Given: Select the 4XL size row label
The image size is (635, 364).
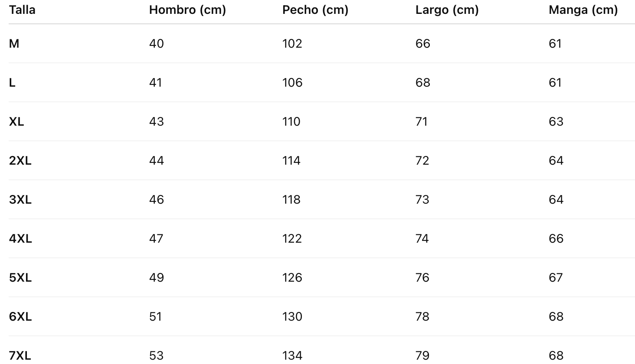Looking at the screenshot, I should [20, 238].
